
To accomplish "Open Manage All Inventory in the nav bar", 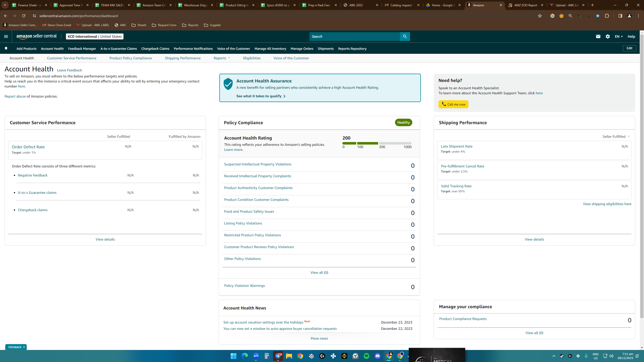I will (270, 49).
